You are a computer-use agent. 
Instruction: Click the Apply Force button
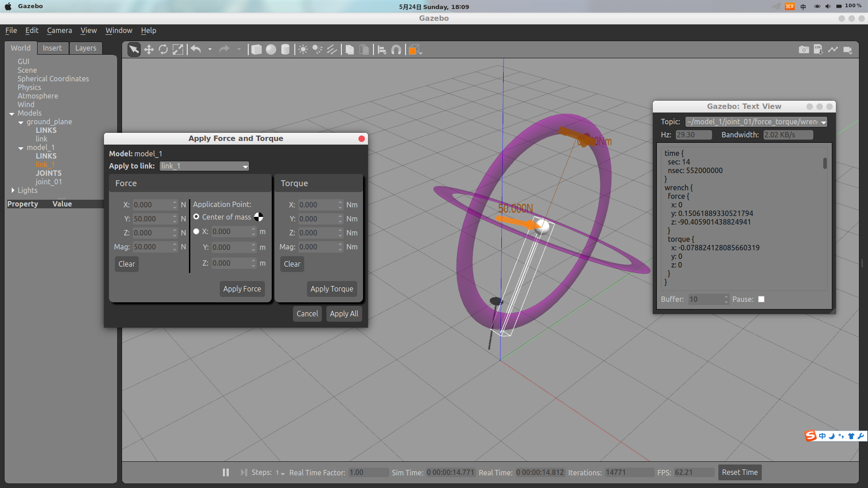[x=242, y=289]
